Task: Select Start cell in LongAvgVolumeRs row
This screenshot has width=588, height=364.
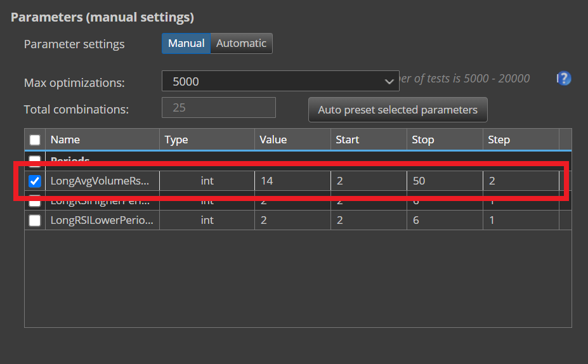Action: [x=368, y=181]
